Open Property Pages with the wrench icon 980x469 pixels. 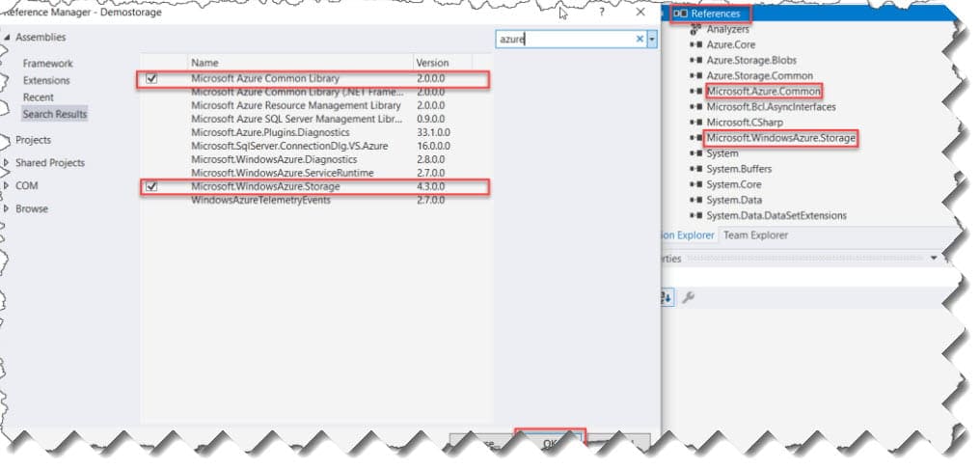(688, 297)
